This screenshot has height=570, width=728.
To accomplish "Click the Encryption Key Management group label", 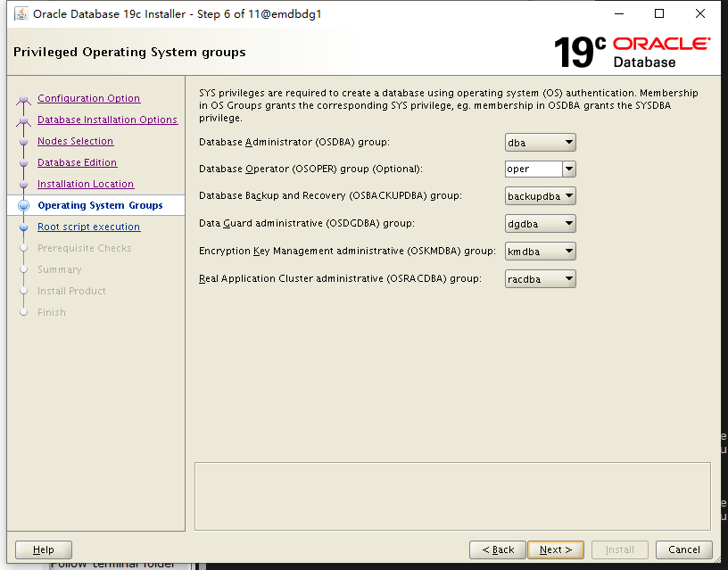I will point(347,252).
